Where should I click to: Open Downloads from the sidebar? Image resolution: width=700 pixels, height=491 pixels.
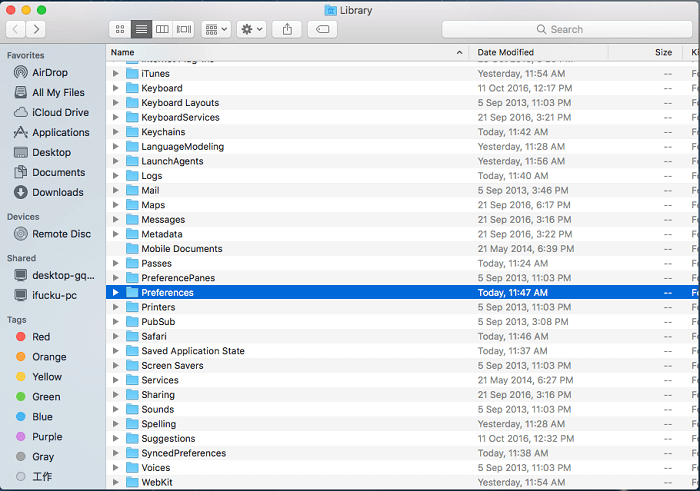click(x=57, y=192)
